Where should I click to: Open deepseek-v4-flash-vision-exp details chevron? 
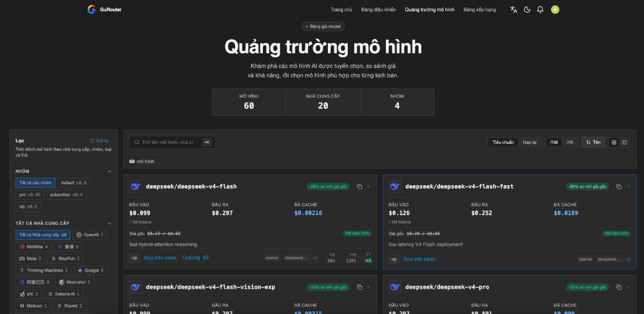369,287
